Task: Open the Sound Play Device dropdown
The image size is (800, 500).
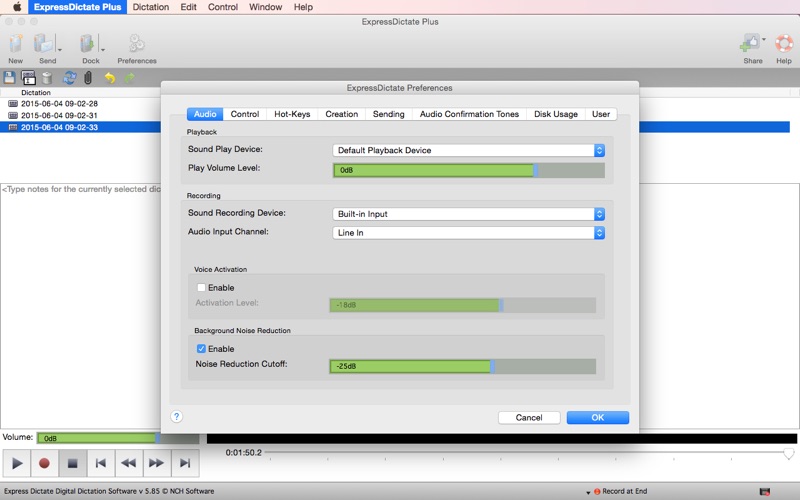Action: pyautogui.click(x=468, y=151)
